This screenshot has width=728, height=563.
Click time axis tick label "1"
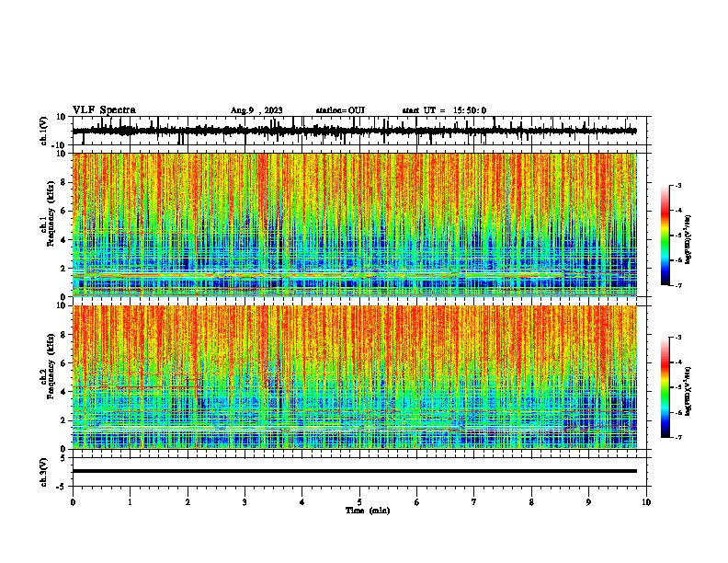[x=130, y=502]
